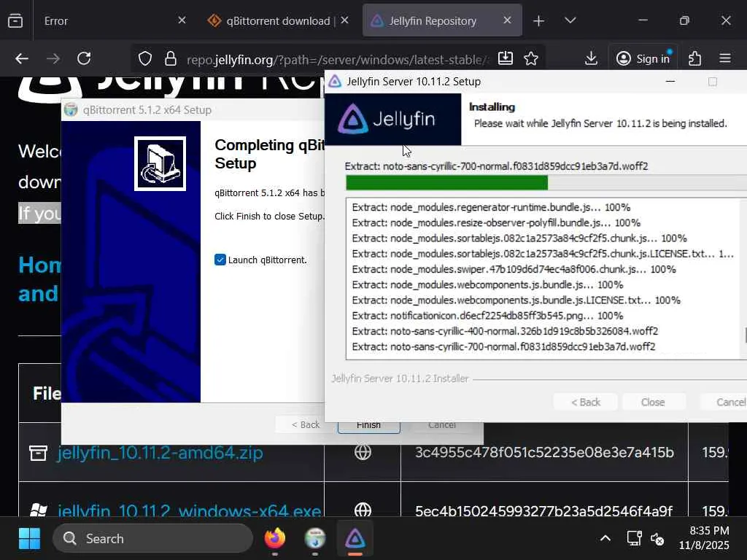Click the installer log scrollbar
Image resolution: width=747 pixels, height=560 pixels.
click(x=743, y=279)
